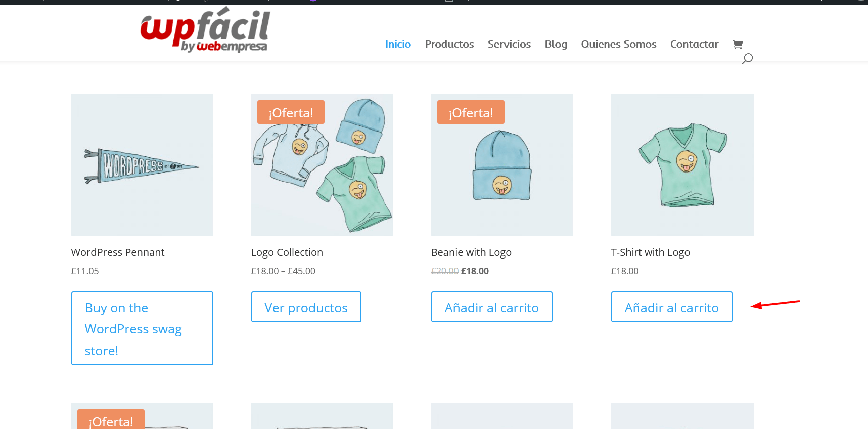The width and height of the screenshot is (868, 429).
Task: Click the WordPress Pennant title link
Action: coord(118,252)
